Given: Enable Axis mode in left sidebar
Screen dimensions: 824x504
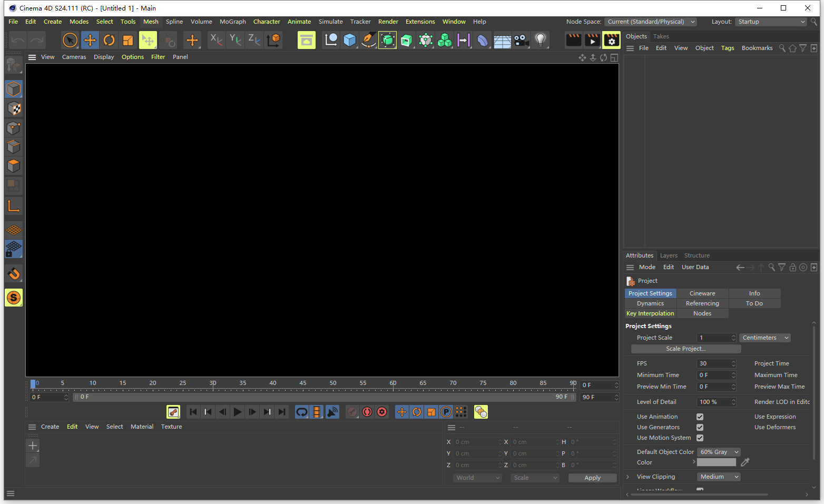Looking at the screenshot, I should pos(14,206).
